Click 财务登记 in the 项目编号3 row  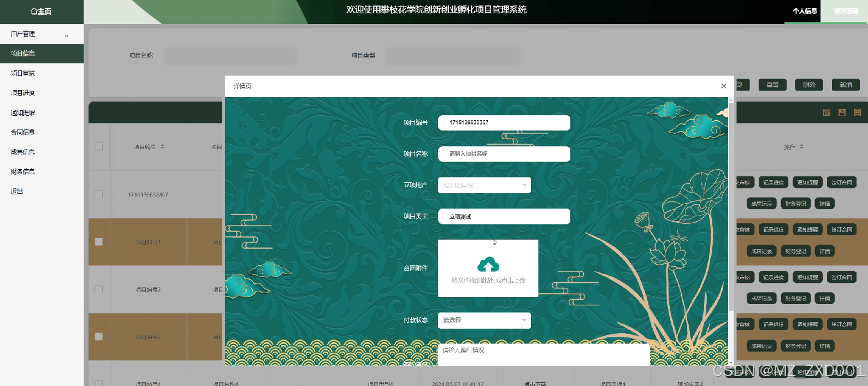(x=795, y=346)
